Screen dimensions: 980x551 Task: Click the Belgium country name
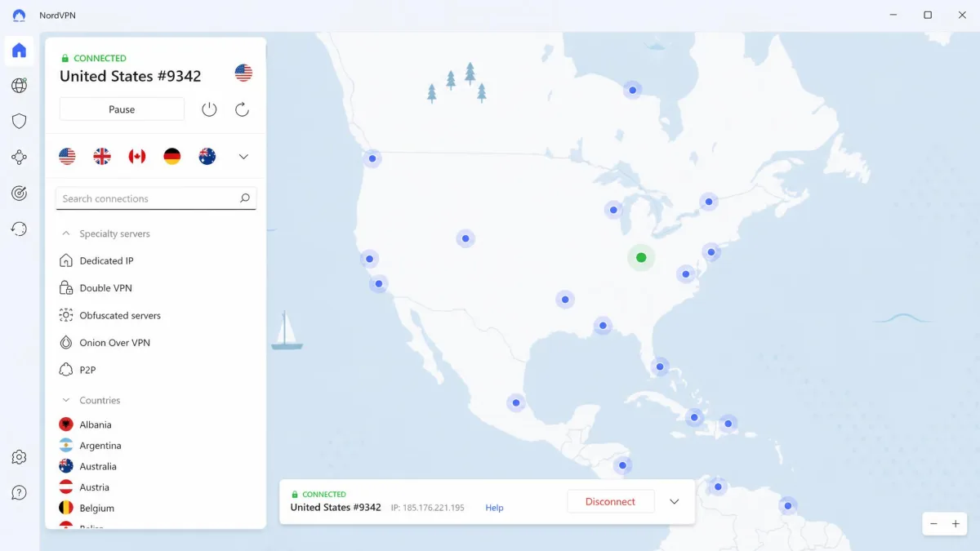[x=96, y=508]
